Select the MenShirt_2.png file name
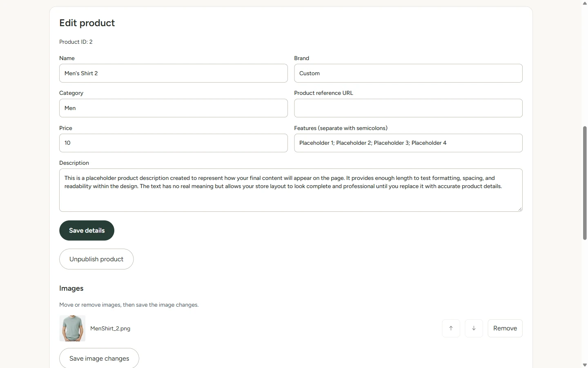Image resolution: width=588 pixels, height=368 pixels. point(110,328)
